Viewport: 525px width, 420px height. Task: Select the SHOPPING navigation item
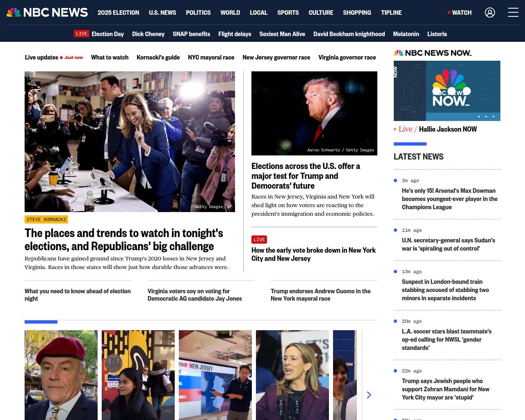tap(357, 13)
